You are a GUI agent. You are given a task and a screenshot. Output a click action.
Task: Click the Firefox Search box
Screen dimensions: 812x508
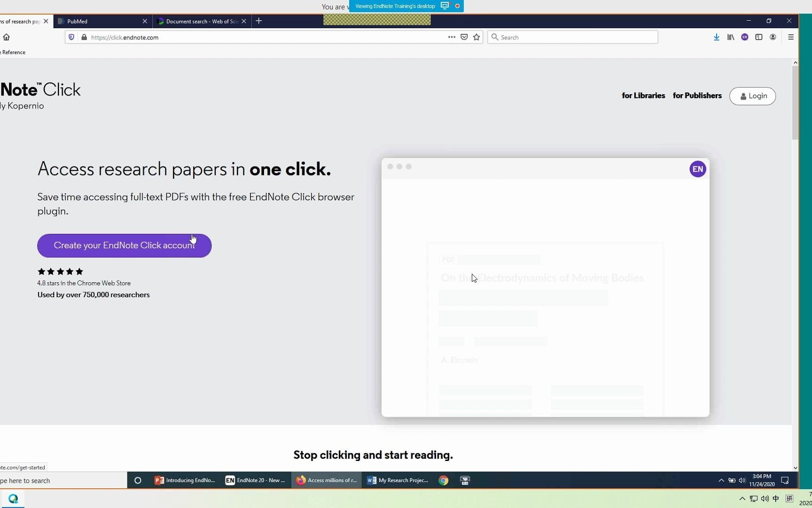coord(573,37)
